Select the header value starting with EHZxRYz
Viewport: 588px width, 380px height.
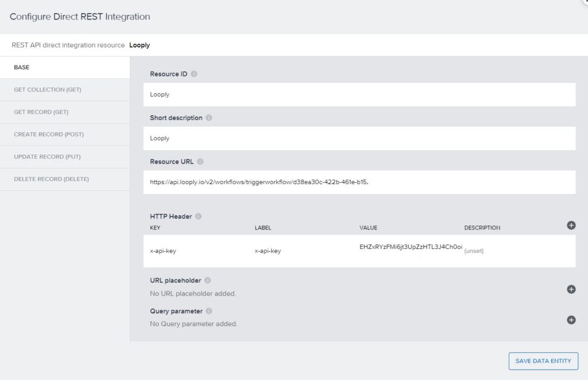coord(411,247)
